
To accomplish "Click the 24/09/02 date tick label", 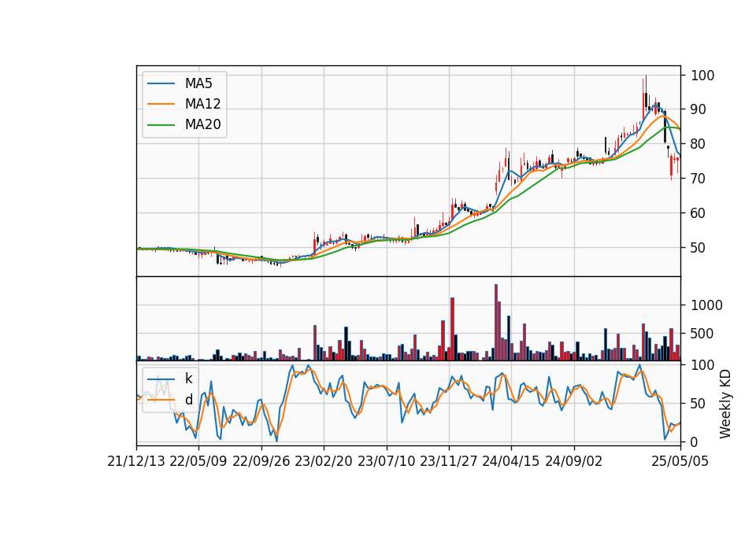I will [573, 461].
